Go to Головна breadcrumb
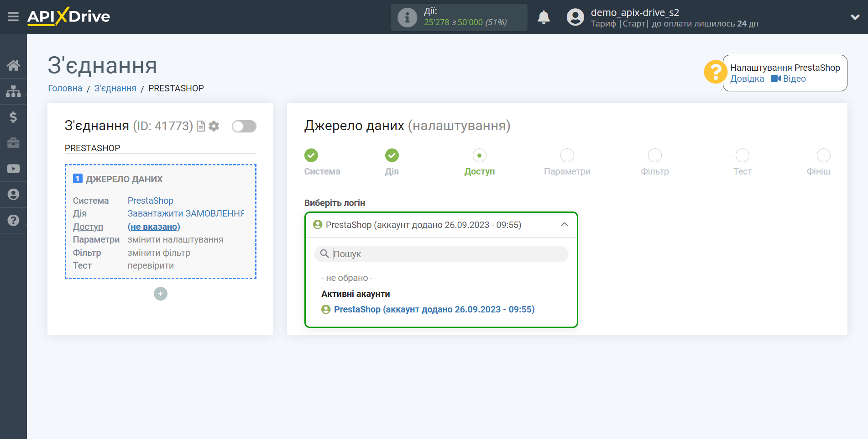 (65, 88)
